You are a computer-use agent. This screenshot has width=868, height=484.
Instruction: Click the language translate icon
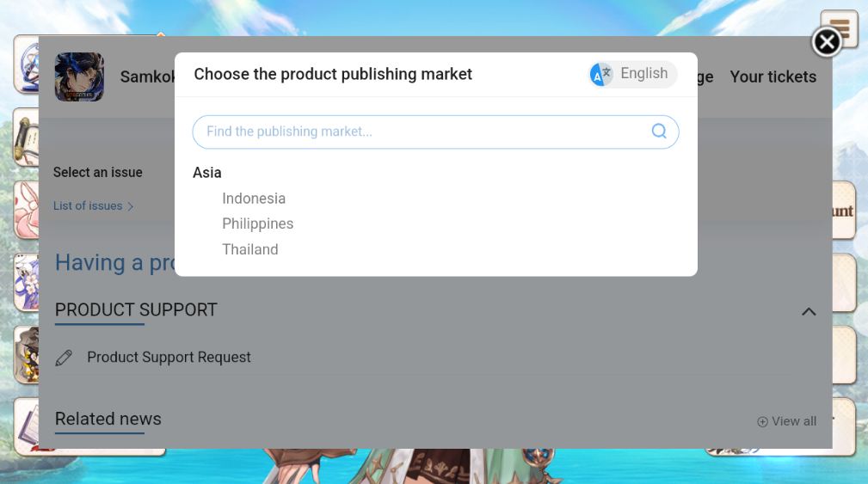(601, 74)
